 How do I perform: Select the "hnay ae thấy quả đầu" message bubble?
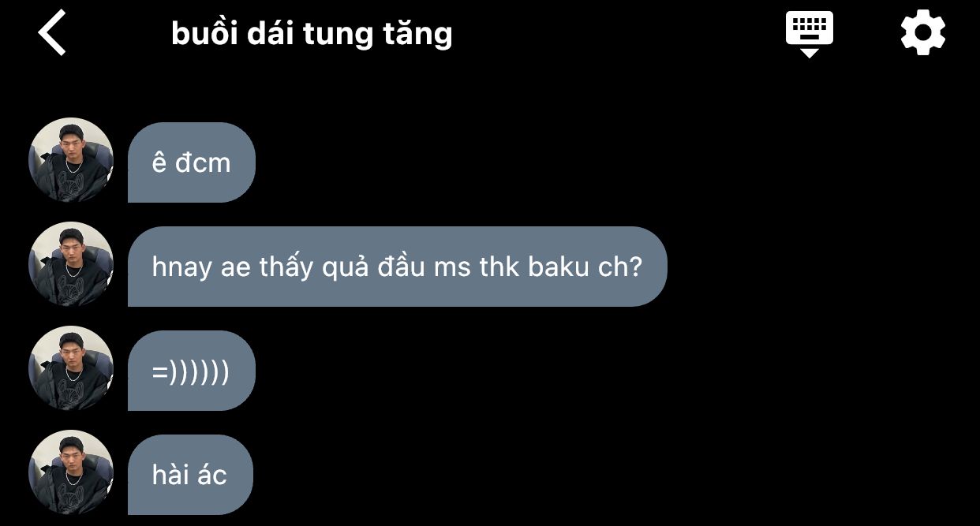(398, 267)
